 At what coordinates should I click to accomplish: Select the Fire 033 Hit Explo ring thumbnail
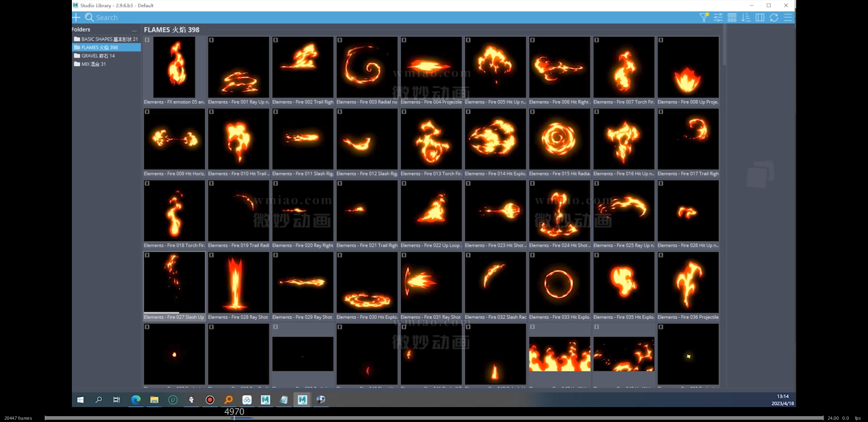[x=559, y=282]
